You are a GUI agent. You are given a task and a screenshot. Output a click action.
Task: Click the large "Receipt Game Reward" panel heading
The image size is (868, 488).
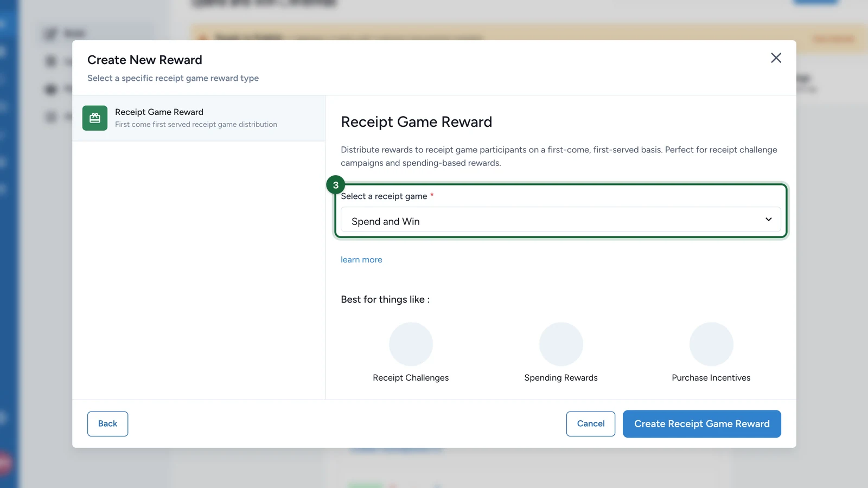[417, 122]
